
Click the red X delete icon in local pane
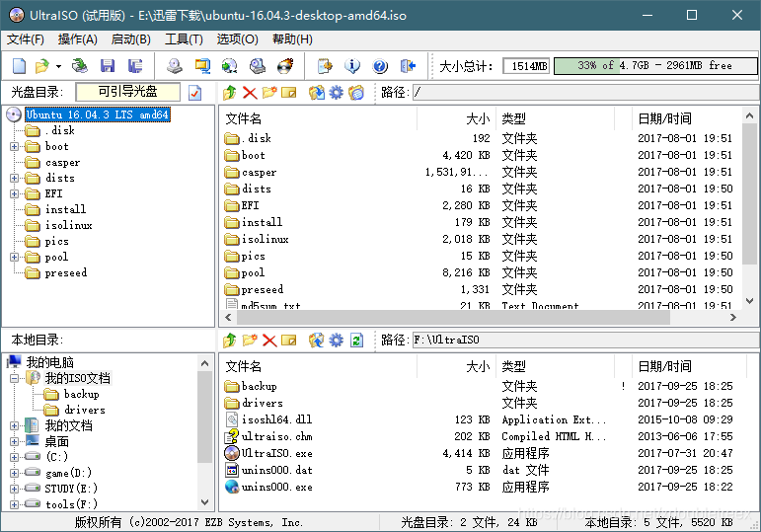coord(269,341)
